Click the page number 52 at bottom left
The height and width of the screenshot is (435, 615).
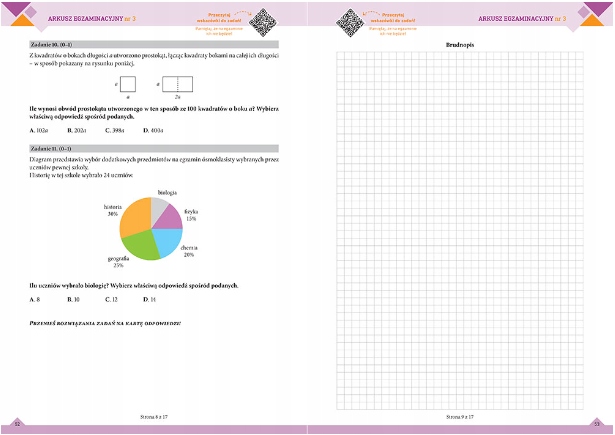click(17, 424)
